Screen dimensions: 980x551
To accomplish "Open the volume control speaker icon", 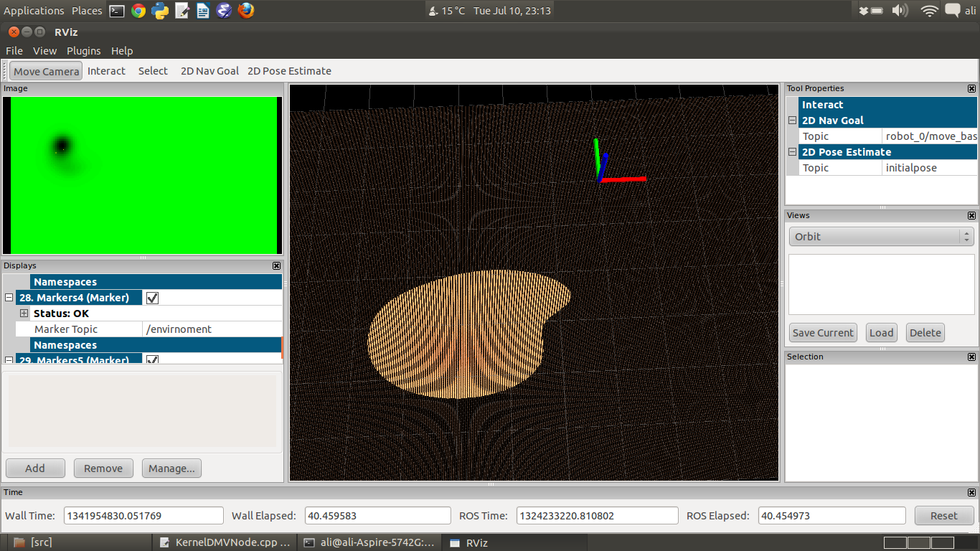I will pyautogui.click(x=900, y=11).
